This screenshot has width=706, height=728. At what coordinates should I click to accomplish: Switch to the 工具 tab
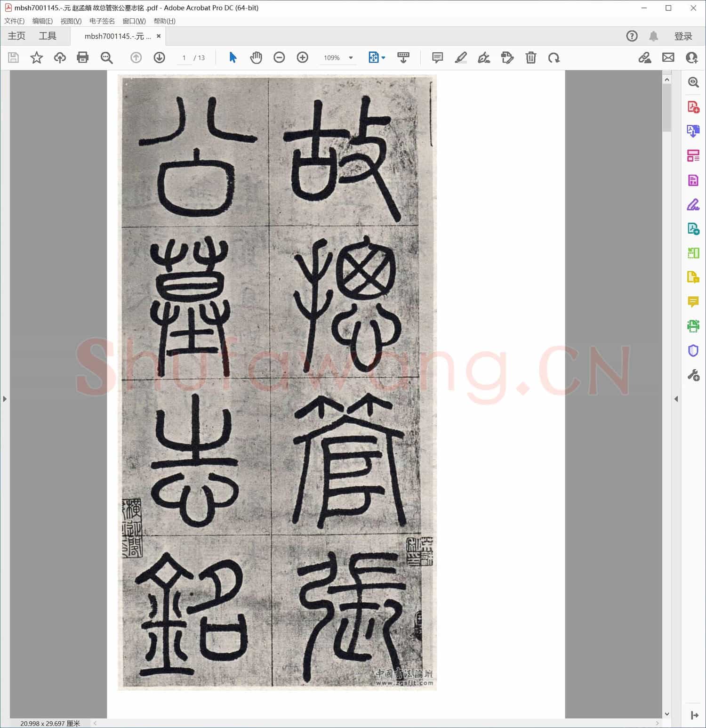pyautogui.click(x=47, y=36)
